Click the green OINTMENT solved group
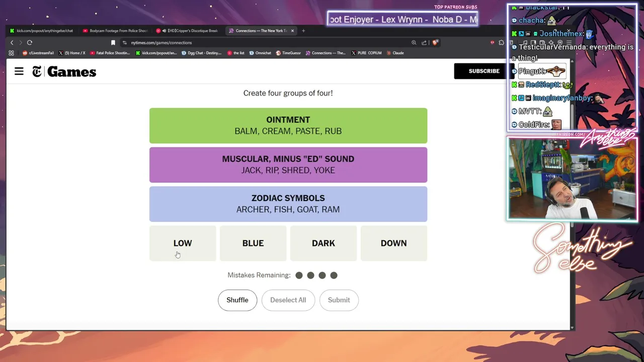This screenshot has width=644, height=362. click(288, 126)
